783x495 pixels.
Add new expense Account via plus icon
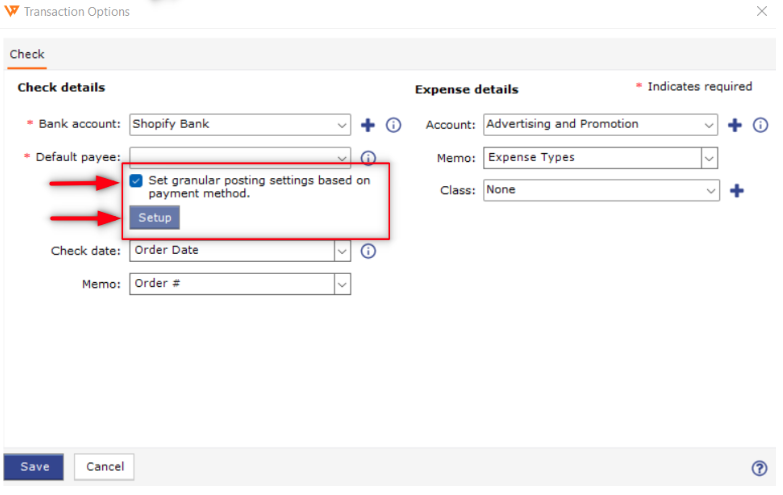click(x=735, y=125)
